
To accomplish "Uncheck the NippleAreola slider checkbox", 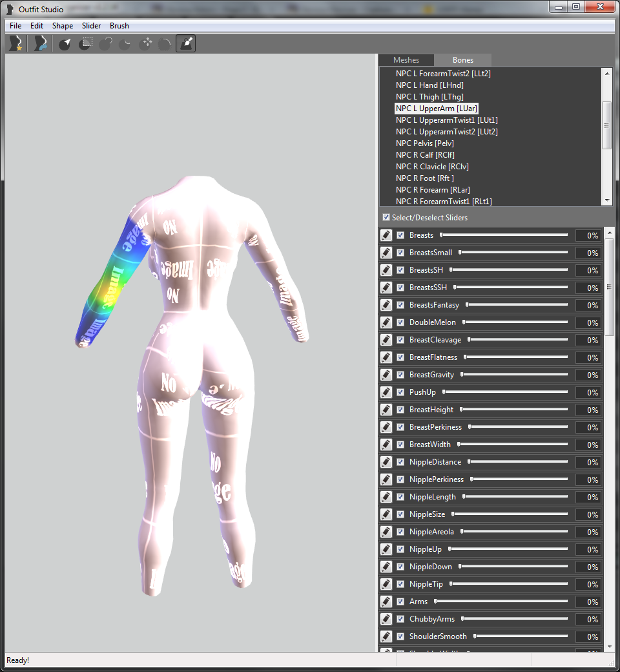I will 400,532.
